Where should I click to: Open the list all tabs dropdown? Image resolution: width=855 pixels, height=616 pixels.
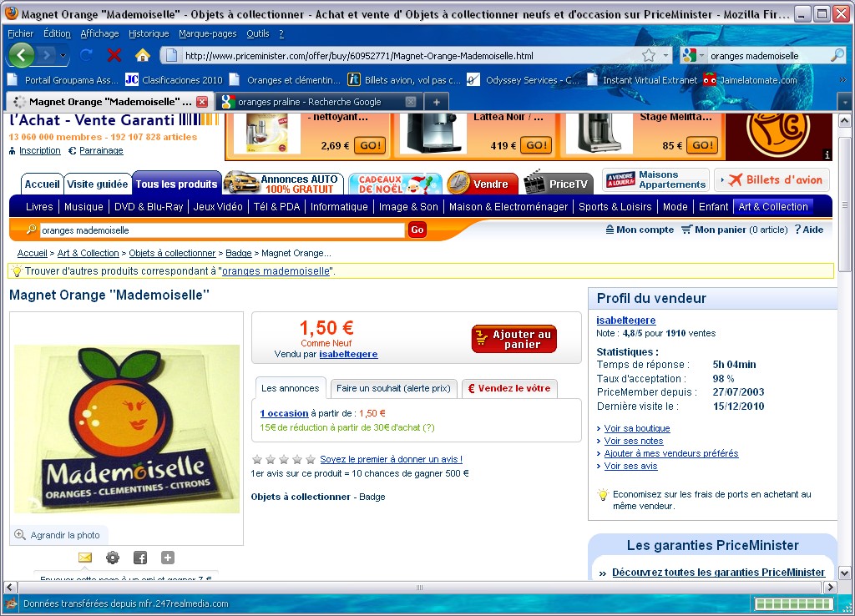845,102
